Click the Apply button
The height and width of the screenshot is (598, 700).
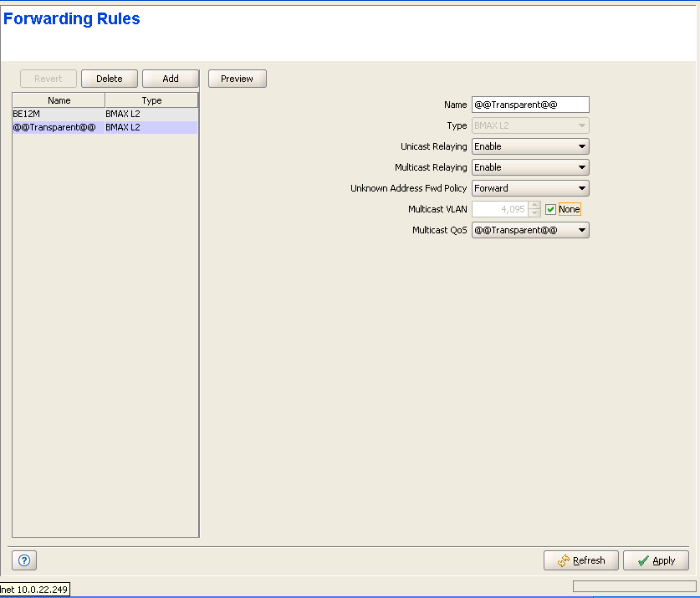(656, 560)
